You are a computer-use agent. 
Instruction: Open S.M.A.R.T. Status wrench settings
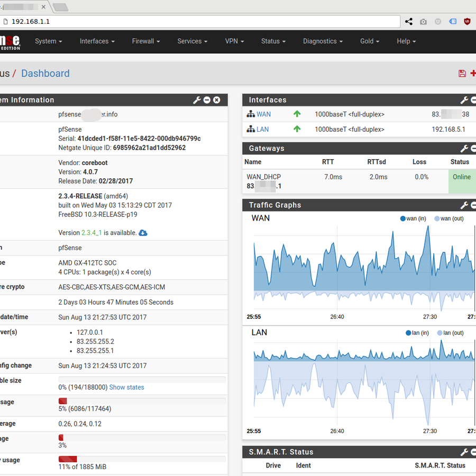(x=464, y=452)
